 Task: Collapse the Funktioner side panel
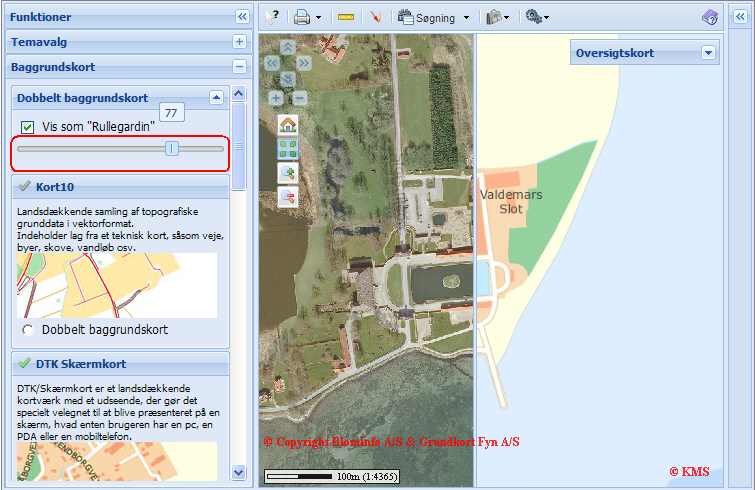[x=242, y=17]
